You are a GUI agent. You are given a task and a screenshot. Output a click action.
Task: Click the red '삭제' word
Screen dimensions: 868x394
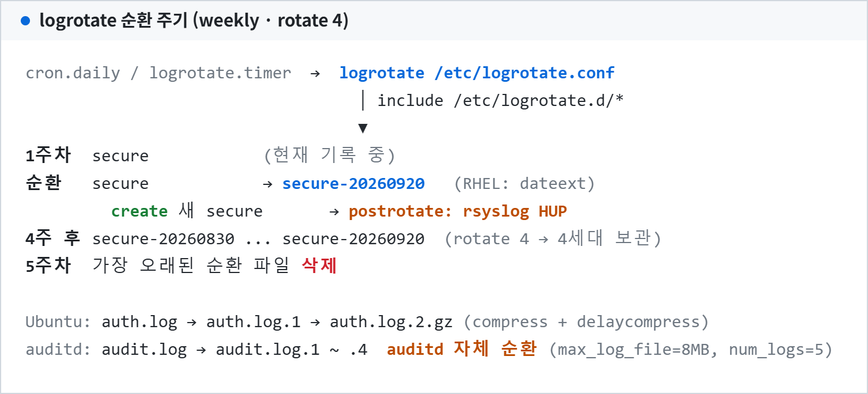319,266
